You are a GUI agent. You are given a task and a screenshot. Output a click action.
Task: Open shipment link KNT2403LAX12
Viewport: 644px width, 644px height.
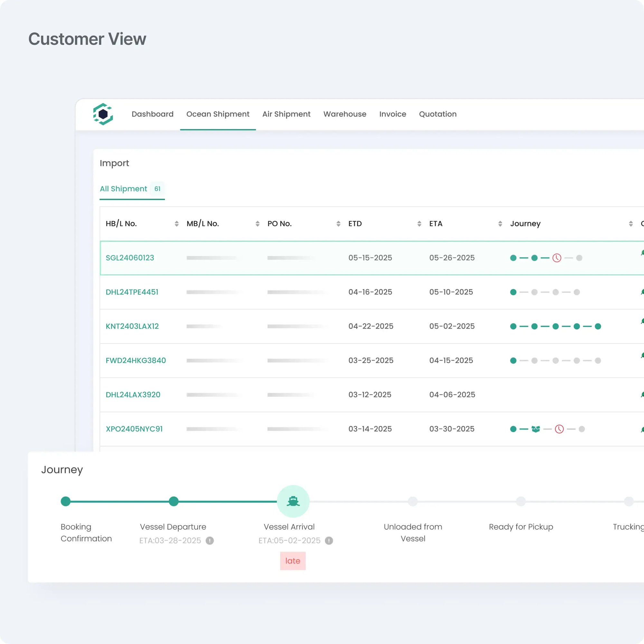pyautogui.click(x=132, y=326)
